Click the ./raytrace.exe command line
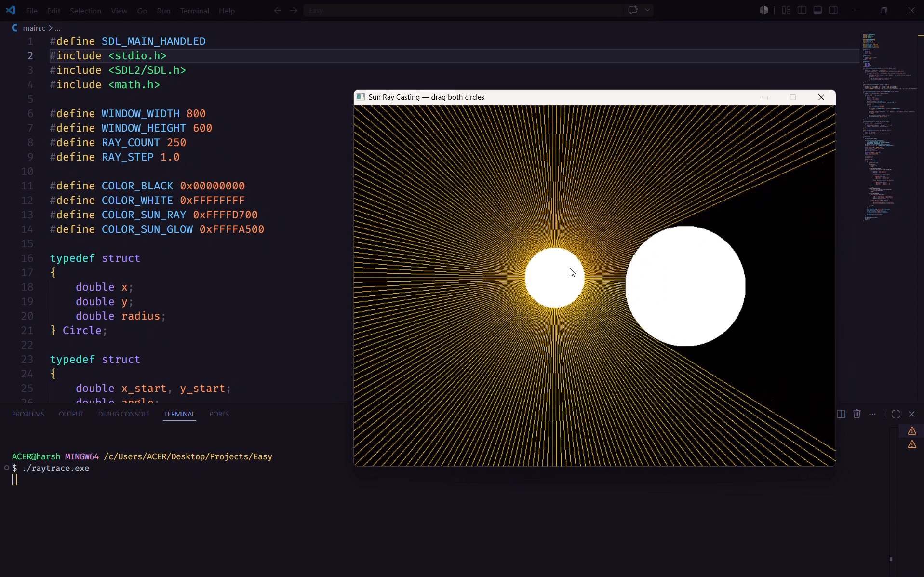Image resolution: width=924 pixels, height=577 pixels. point(55,468)
